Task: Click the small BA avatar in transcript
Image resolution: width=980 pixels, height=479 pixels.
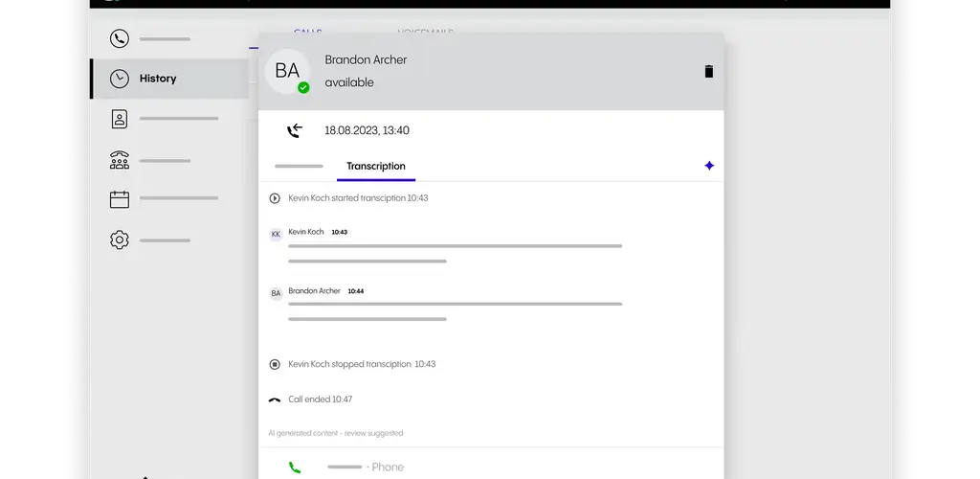Action: coord(276,293)
